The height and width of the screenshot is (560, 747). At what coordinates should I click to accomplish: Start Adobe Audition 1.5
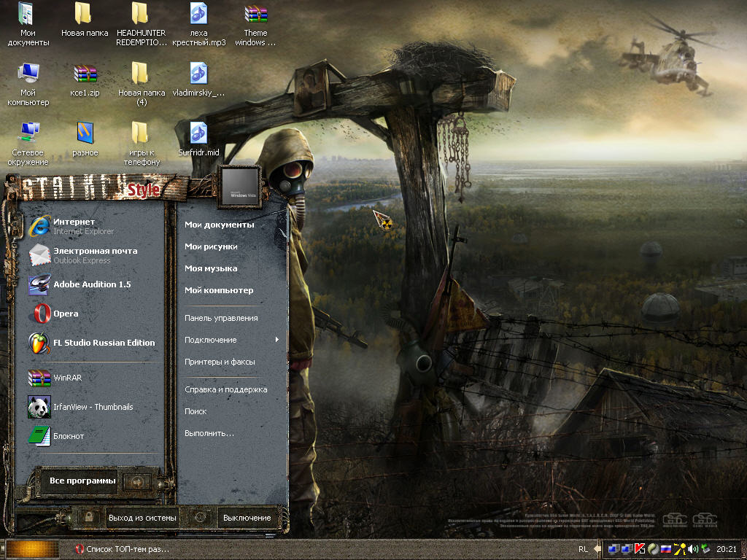[x=80, y=284]
